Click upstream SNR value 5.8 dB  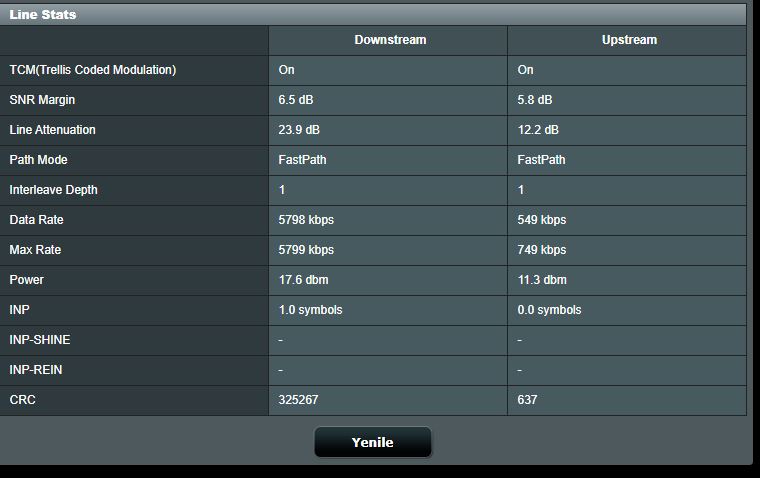click(x=535, y=100)
